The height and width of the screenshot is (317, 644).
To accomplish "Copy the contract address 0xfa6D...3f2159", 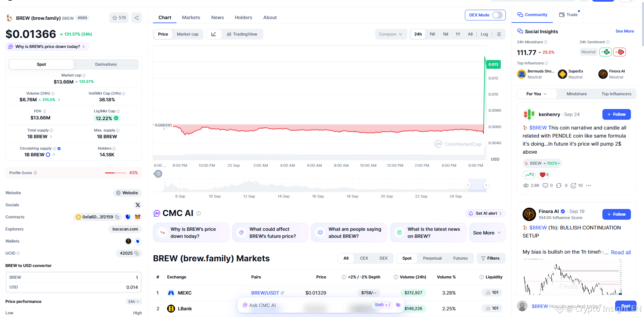I will 117,217.
